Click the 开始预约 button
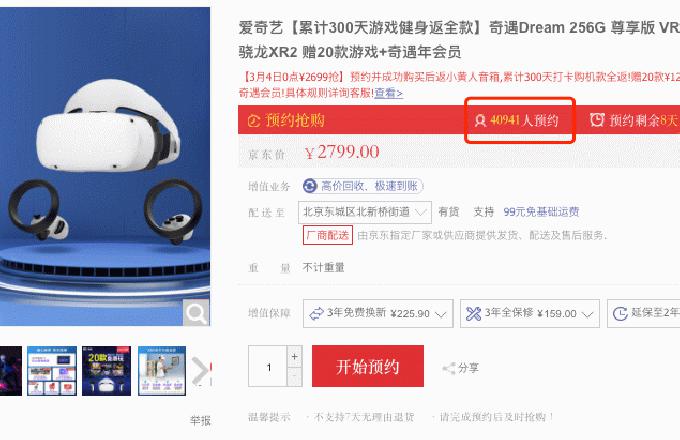The image size is (680, 440). 368,366
